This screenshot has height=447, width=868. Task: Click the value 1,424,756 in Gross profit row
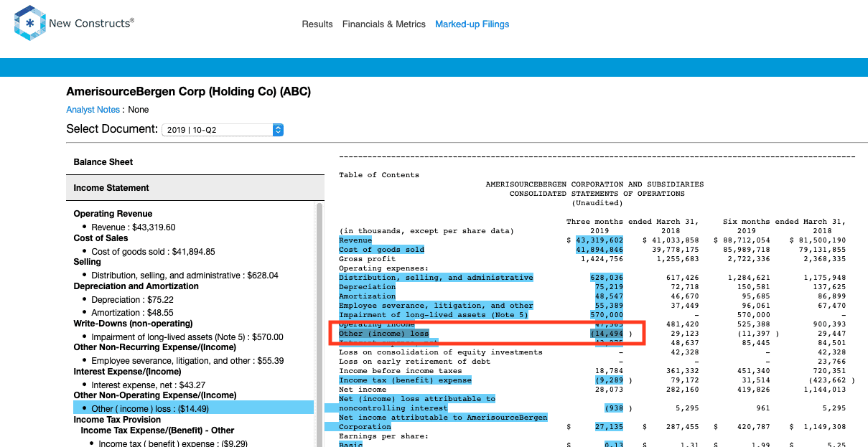click(x=602, y=259)
